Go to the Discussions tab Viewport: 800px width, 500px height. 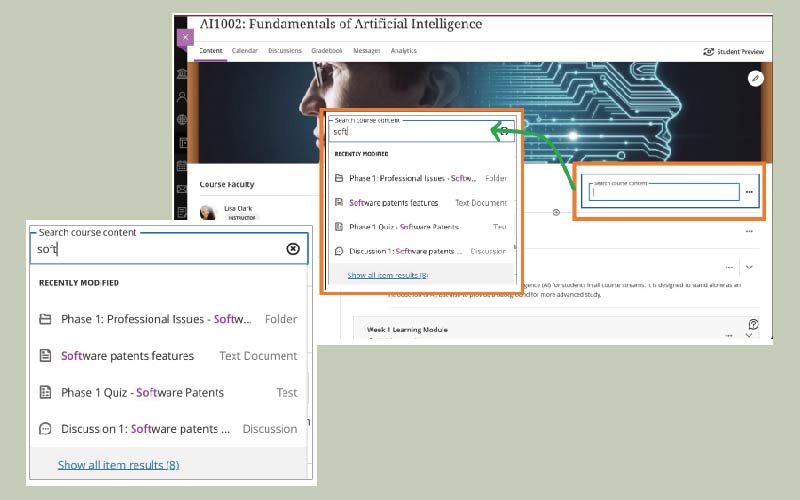tap(284, 50)
